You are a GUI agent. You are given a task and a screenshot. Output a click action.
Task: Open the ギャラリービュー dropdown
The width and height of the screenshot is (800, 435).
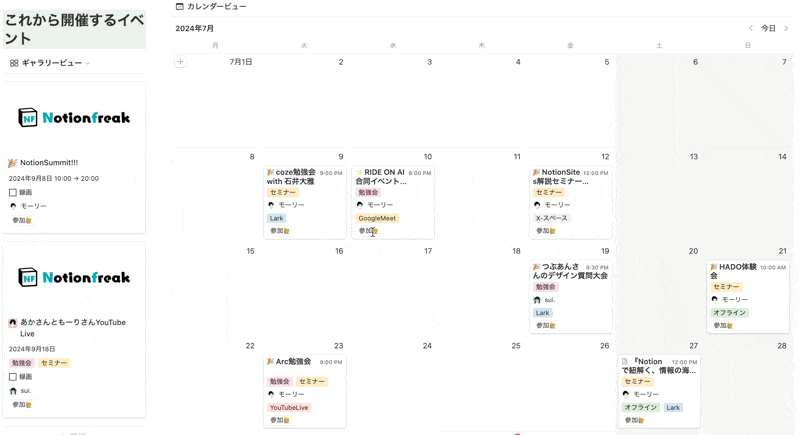click(x=50, y=63)
